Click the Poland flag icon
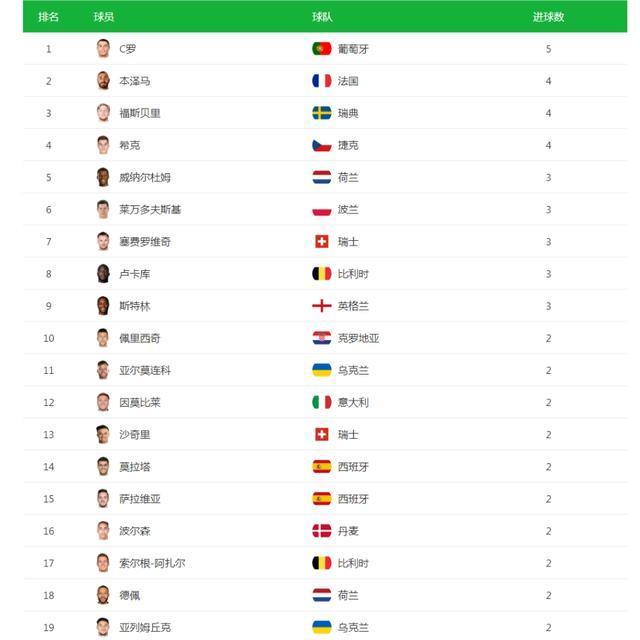Screen dimensions: 640x640 pyautogui.click(x=322, y=210)
